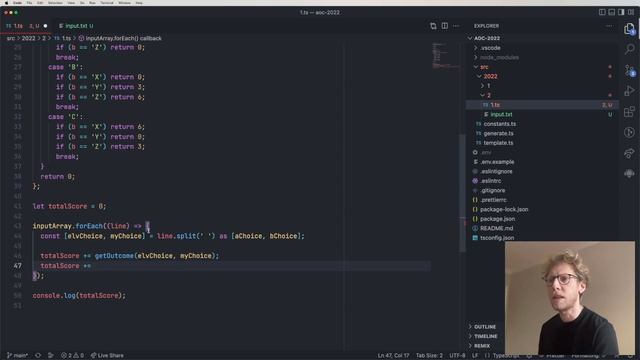Switch to the input.txt editor tab
This screenshot has height=360, width=640.
[76, 26]
